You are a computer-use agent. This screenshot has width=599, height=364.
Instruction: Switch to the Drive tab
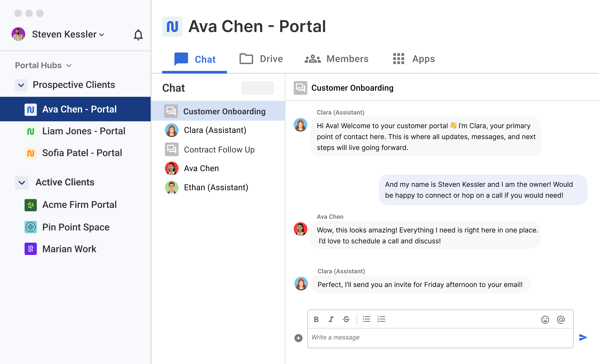[261, 59]
